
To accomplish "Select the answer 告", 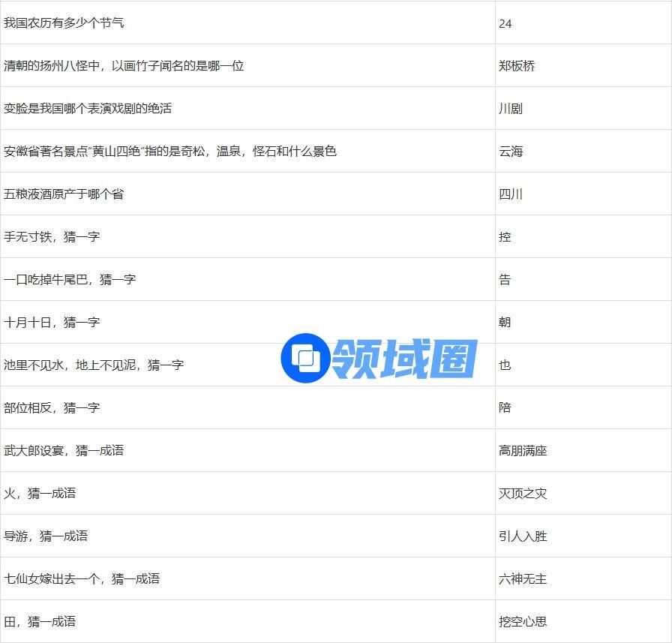I will pyautogui.click(x=505, y=280).
